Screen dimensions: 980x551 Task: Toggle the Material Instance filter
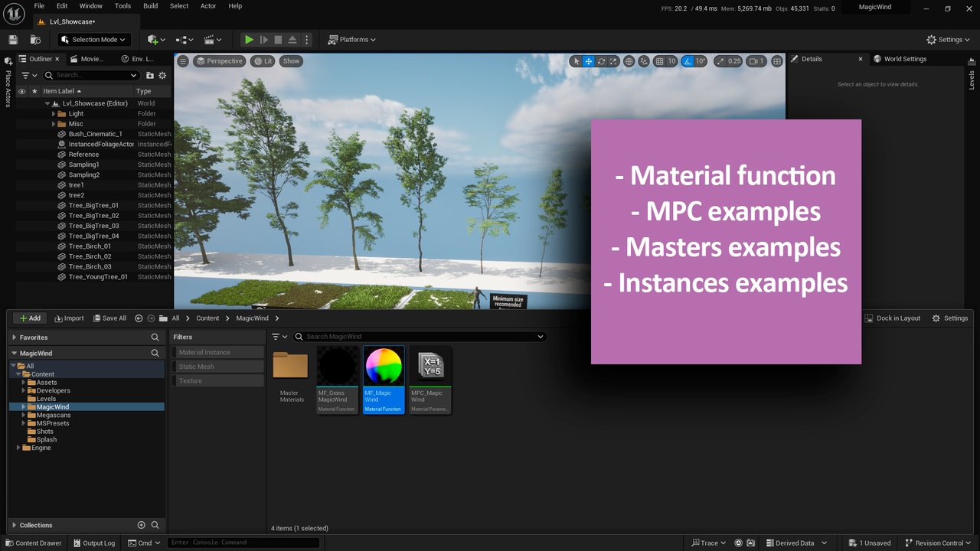click(218, 353)
